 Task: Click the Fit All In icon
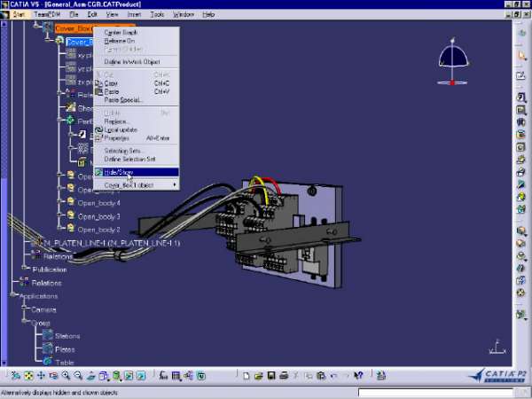pos(28,376)
